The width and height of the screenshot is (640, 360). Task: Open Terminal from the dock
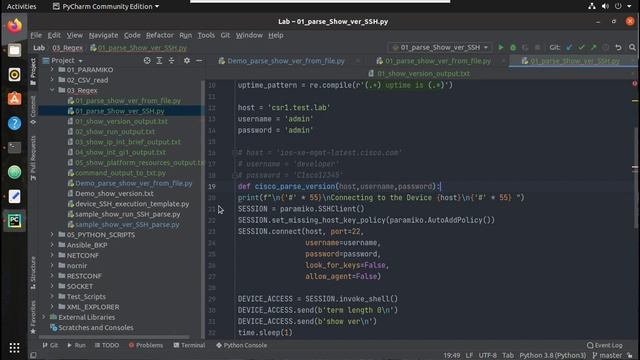pos(14,147)
